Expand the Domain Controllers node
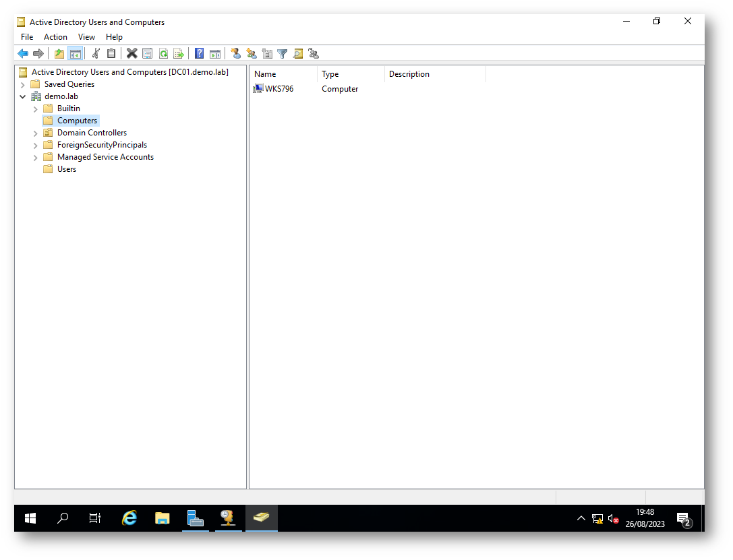733x560 pixels. (36, 133)
